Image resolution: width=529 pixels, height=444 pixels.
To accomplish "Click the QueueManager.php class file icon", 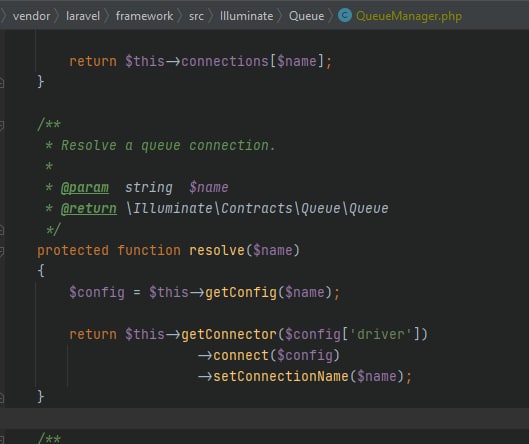I will tap(345, 16).
